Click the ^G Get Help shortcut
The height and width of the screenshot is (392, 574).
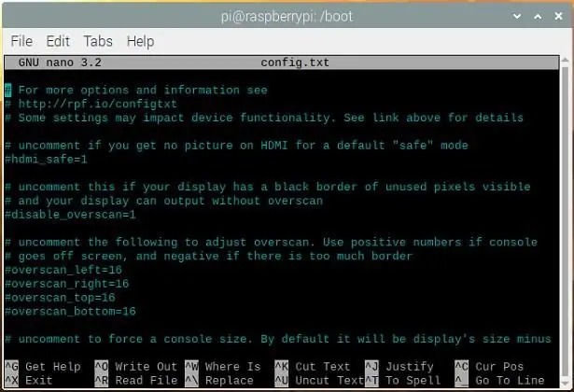(x=43, y=367)
